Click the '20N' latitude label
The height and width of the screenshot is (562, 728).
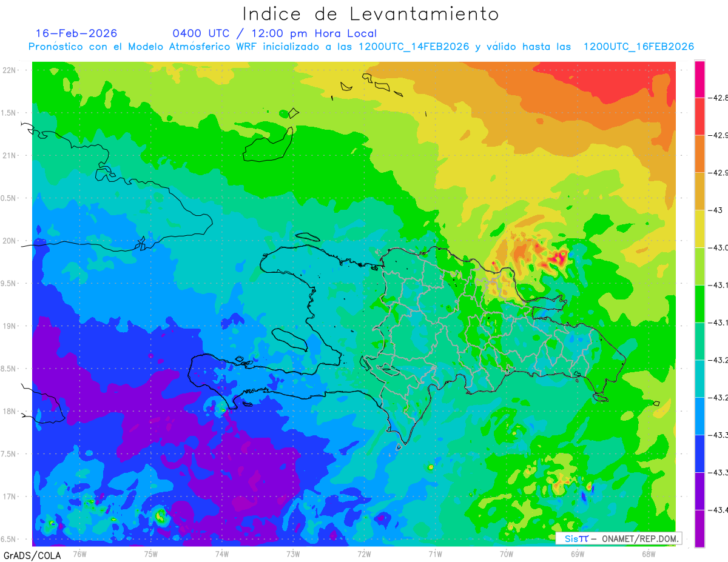click(x=10, y=241)
